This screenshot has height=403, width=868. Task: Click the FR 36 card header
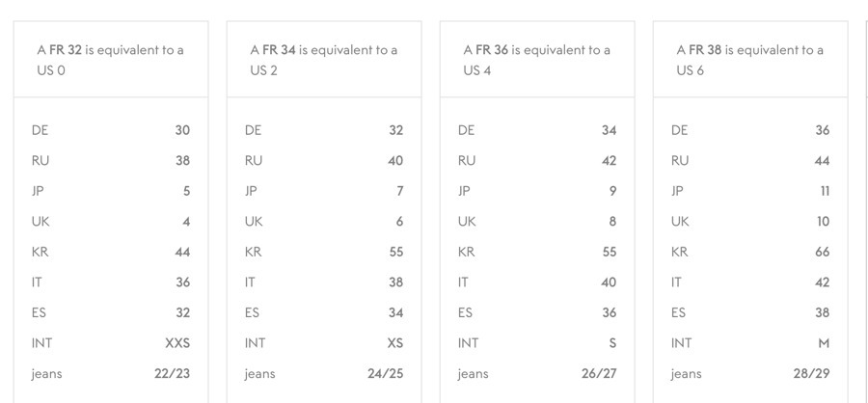pos(536,60)
